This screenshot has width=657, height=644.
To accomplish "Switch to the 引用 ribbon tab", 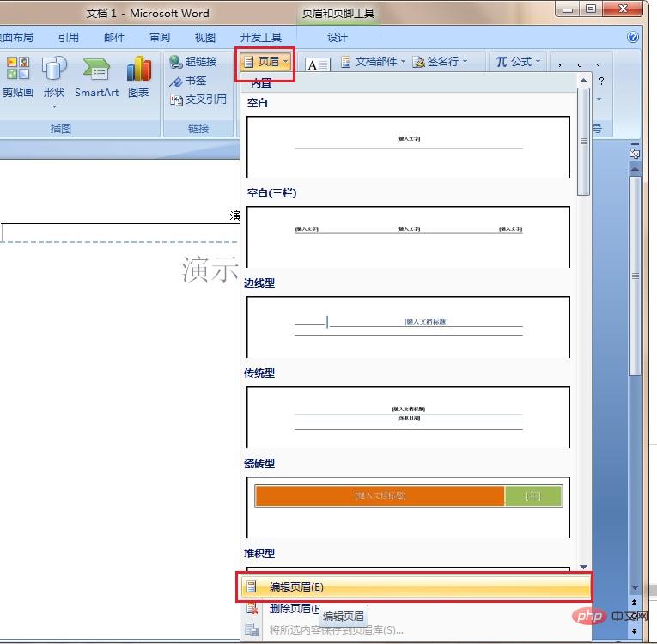I will [69, 38].
